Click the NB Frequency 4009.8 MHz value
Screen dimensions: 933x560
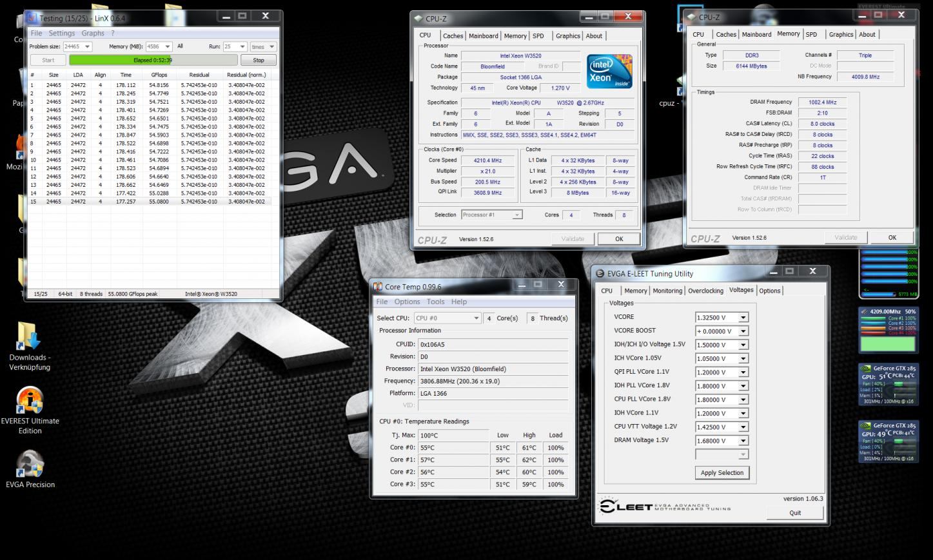(x=865, y=77)
